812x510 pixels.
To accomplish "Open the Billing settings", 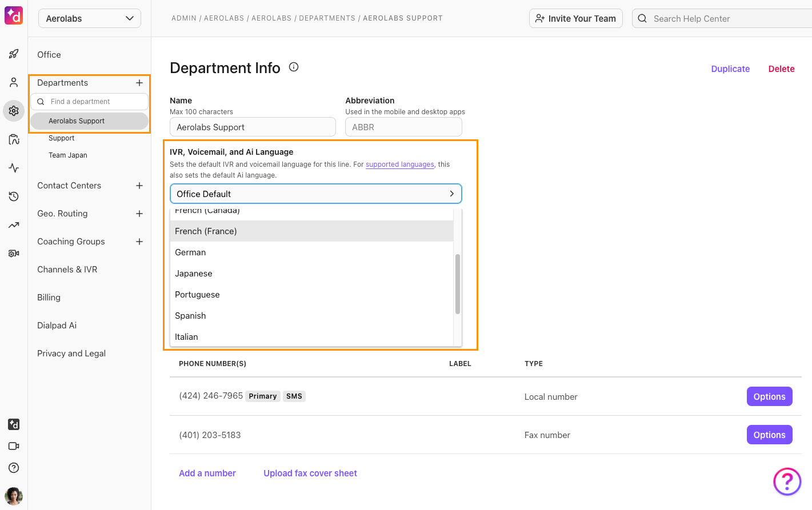I will click(x=49, y=298).
